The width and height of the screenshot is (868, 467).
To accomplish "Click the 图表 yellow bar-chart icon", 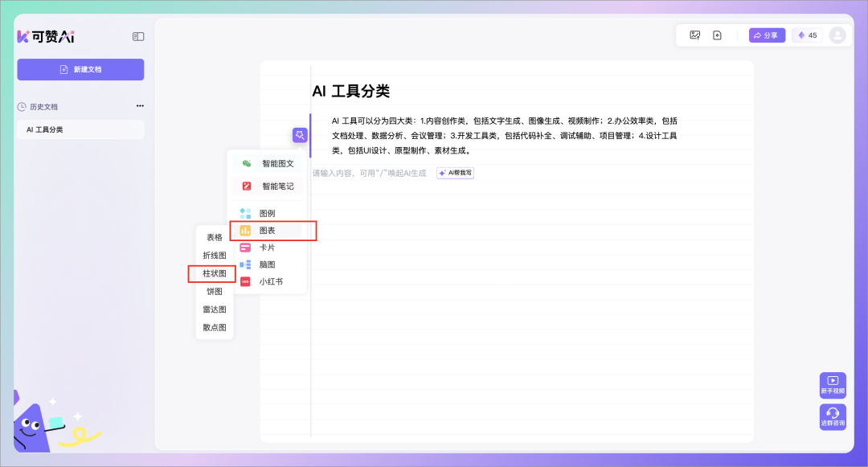I will pos(245,231).
